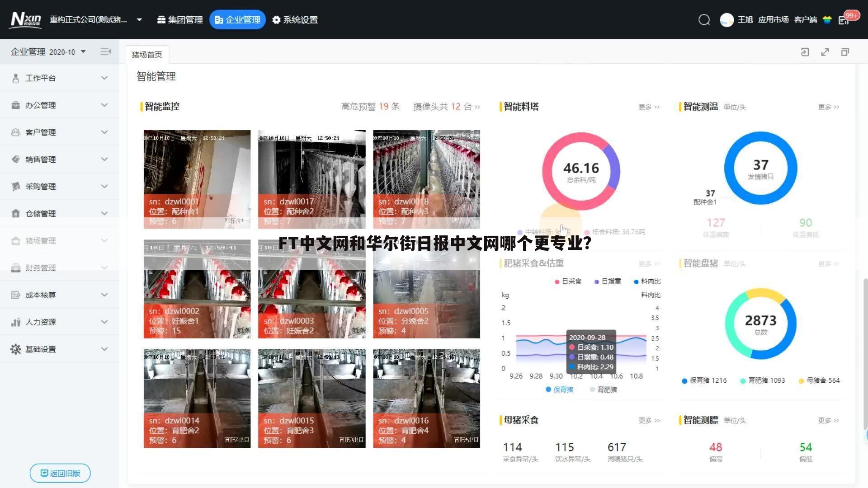Open 更多 link for 智能测膘
Viewport: 868px width, 488px height.
pos(828,421)
